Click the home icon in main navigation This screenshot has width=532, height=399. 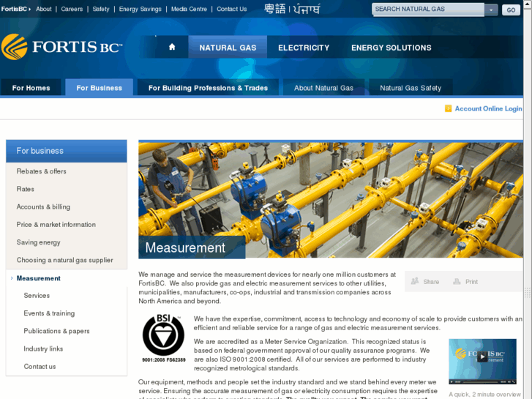coord(172,47)
